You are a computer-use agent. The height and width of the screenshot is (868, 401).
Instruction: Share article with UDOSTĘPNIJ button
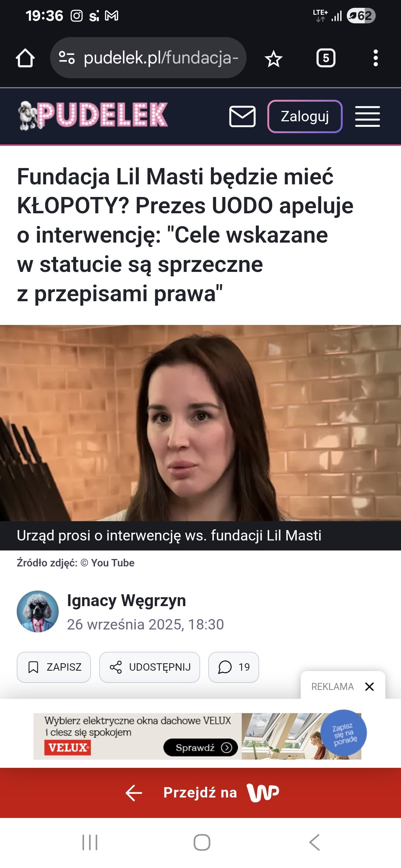point(150,667)
